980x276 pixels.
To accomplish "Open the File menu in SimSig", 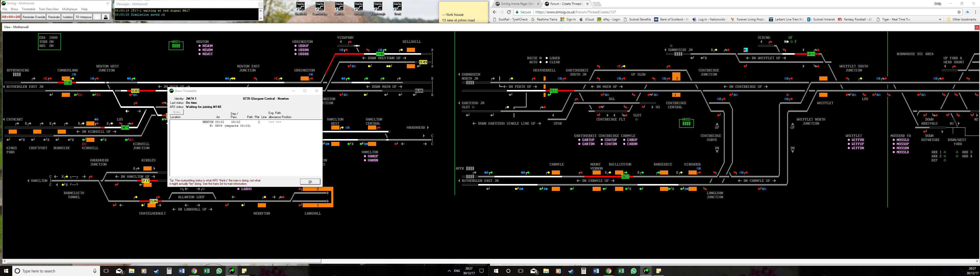I will [x=5, y=9].
